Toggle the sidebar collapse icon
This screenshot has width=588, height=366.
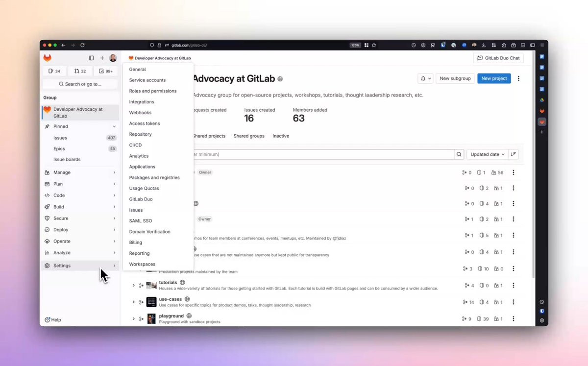point(91,58)
